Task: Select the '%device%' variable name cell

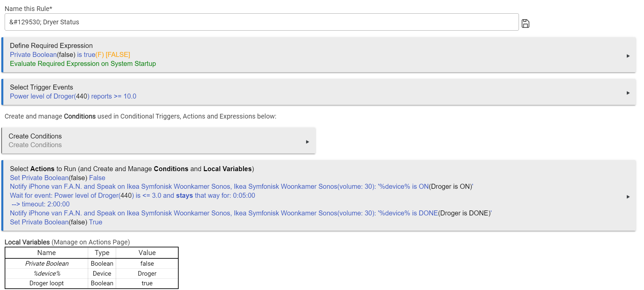Action: coord(47,273)
